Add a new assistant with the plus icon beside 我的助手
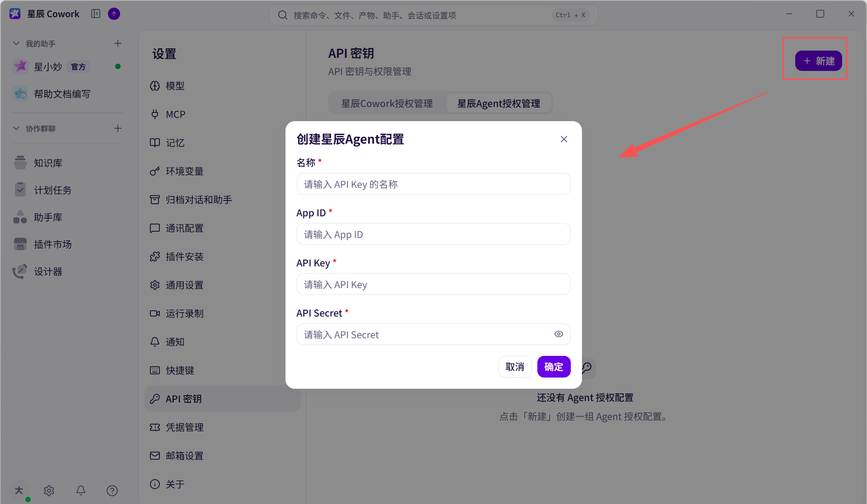 118,43
